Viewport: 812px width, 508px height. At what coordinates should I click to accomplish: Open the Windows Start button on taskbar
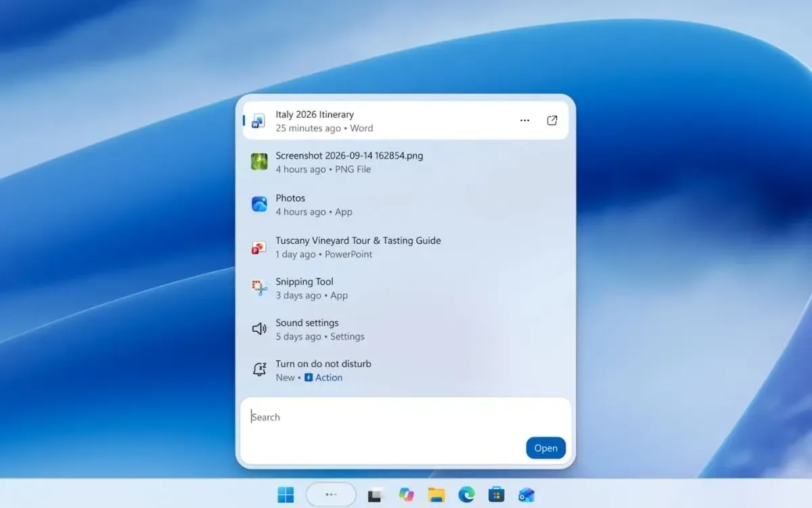pos(286,495)
